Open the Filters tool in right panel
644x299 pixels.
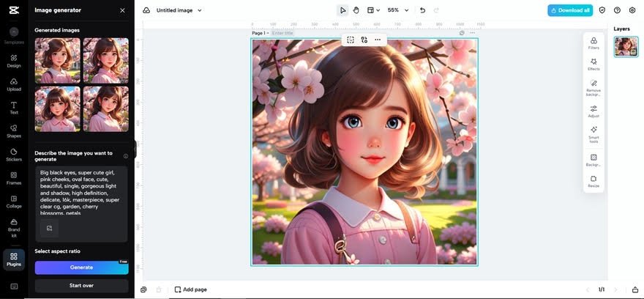[x=594, y=42]
